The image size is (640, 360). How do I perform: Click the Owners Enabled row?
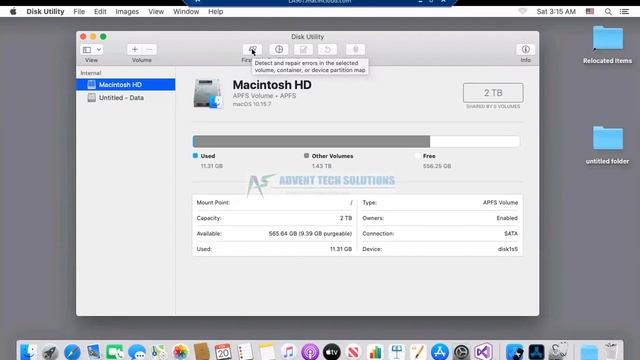440,218
